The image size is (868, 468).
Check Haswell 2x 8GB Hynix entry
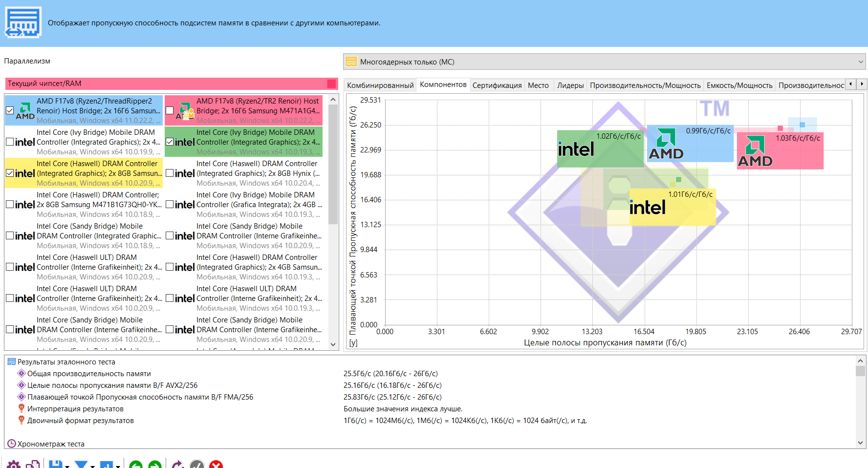click(170, 173)
